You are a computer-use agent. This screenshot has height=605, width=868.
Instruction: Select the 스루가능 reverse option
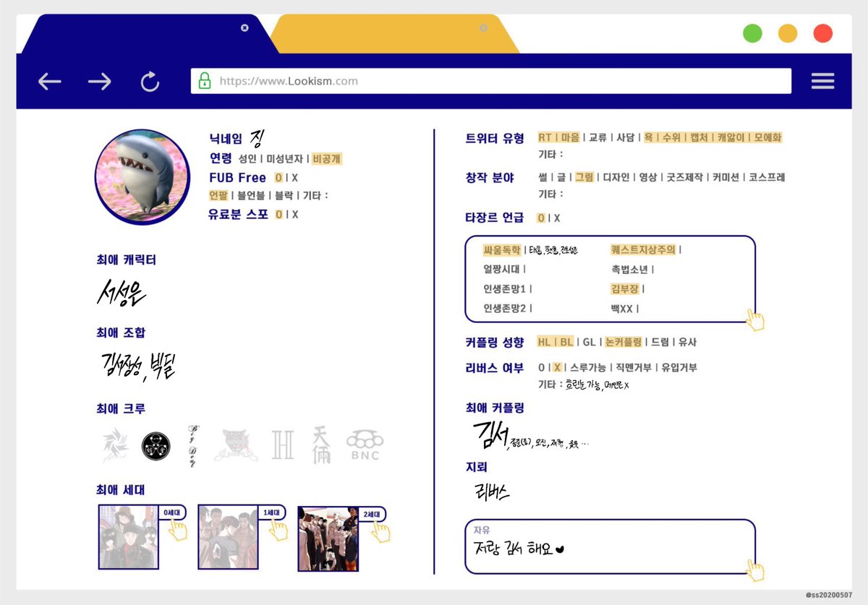point(587,368)
